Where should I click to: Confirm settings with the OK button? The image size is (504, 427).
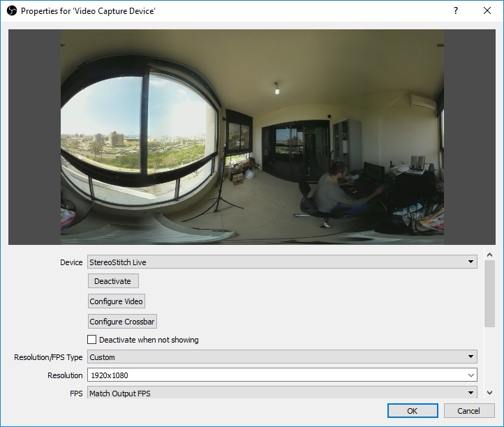[x=413, y=411]
